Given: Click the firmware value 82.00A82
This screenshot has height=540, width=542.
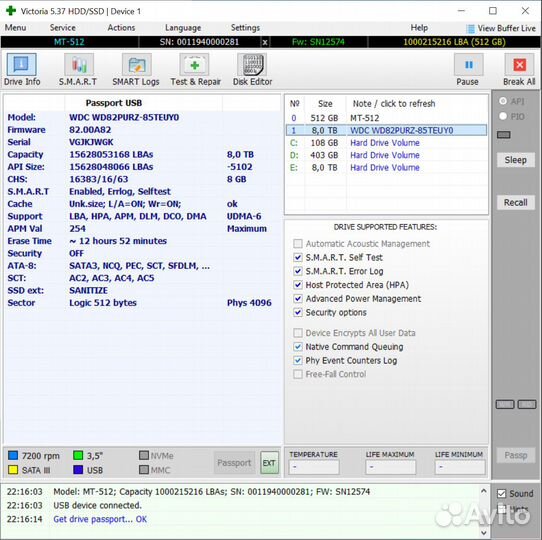Looking at the screenshot, I should click(x=90, y=130).
